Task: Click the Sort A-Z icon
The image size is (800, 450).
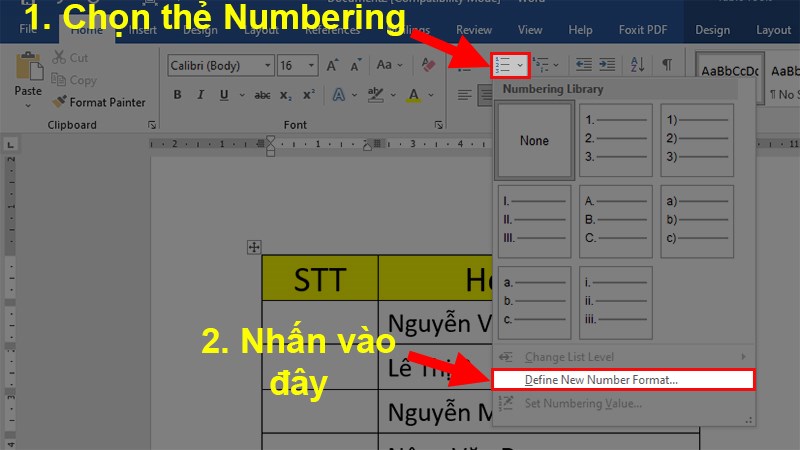Action: tap(638, 65)
